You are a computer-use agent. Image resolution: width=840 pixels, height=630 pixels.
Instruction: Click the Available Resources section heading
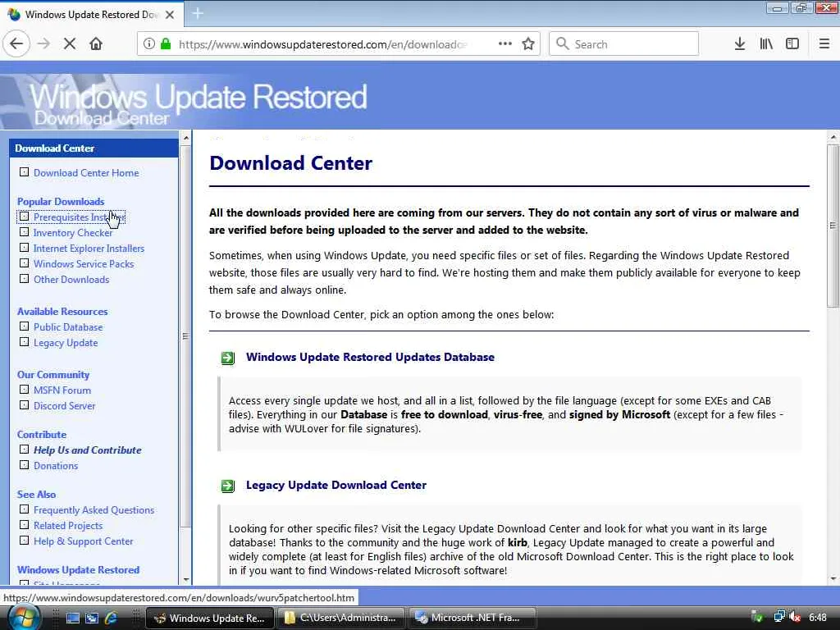pos(62,312)
